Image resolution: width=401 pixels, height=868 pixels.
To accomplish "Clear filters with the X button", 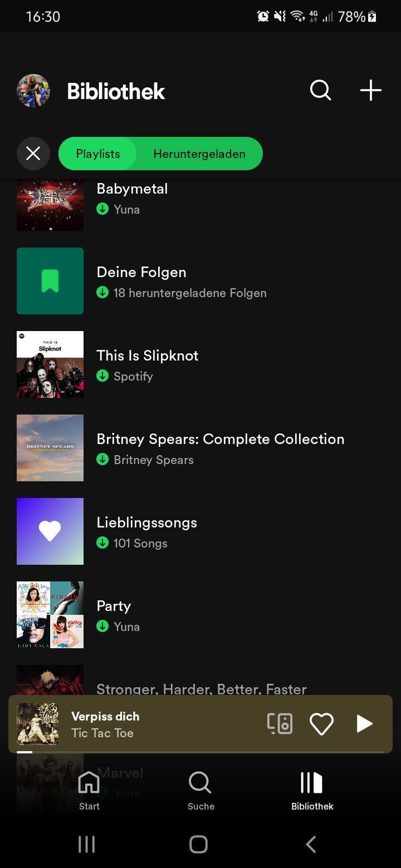I will [x=33, y=154].
